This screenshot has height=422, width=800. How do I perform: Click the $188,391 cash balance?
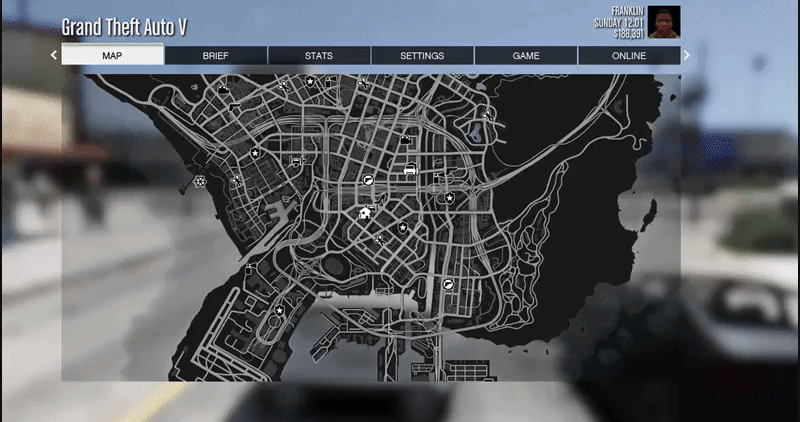pos(629,34)
